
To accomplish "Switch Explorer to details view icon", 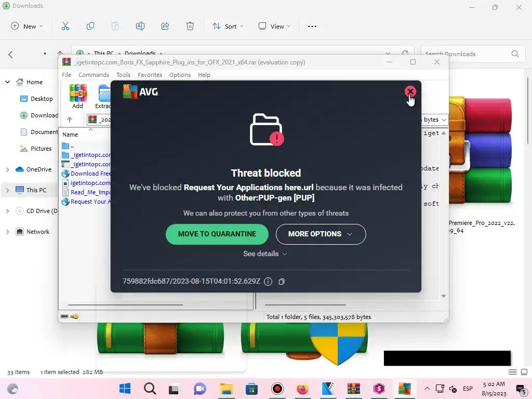I will pyautogui.click(x=513, y=372).
